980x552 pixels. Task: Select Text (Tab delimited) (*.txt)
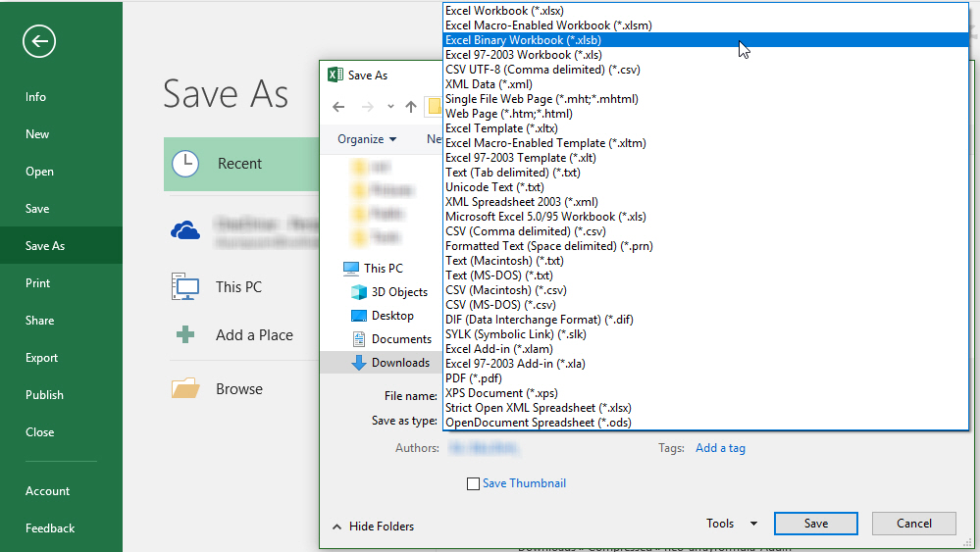click(x=705, y=173)
